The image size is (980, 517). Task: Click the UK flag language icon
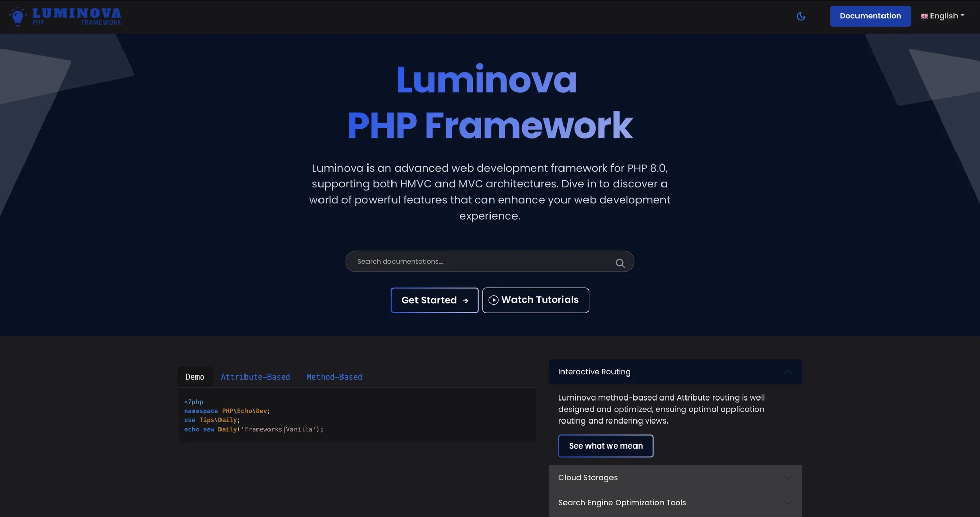(924, 16)
